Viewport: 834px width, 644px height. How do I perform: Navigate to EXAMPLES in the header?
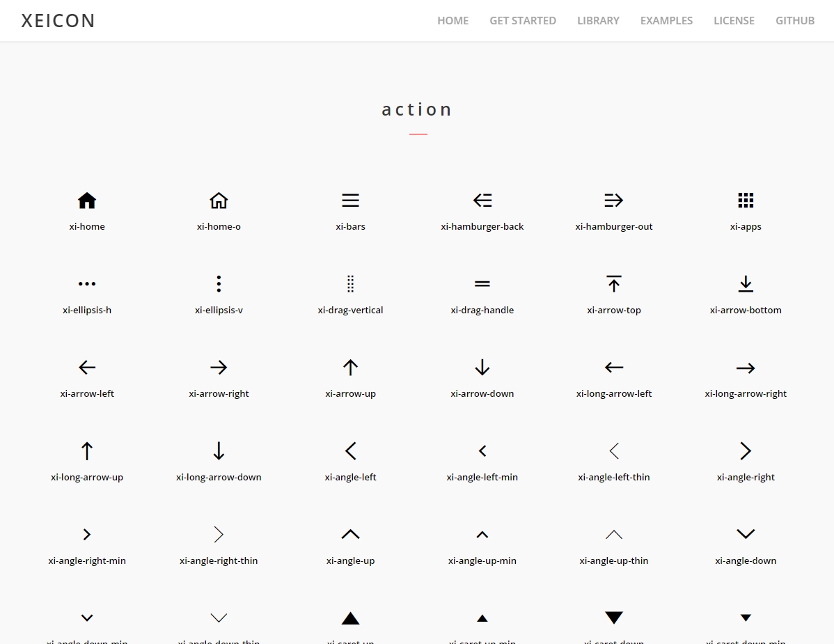pyautogui.click(x=666, y=21)
